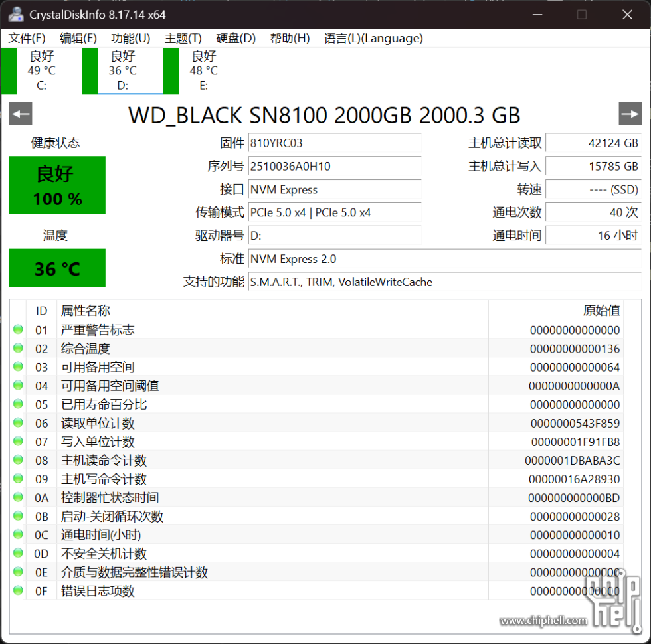The height and width of the screenshot is (644, 651).
Task: Open the 主题(T) menu
Action: click(183, 39)
